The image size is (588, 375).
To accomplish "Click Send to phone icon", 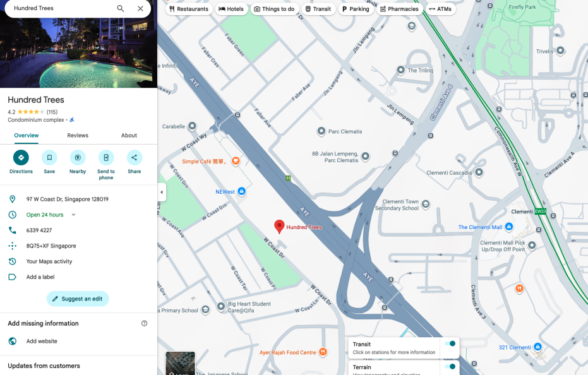I will click(106, 158).
